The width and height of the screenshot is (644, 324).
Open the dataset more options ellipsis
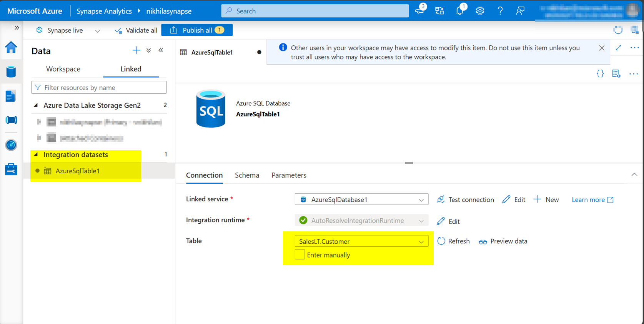click(x=634, y=73)
